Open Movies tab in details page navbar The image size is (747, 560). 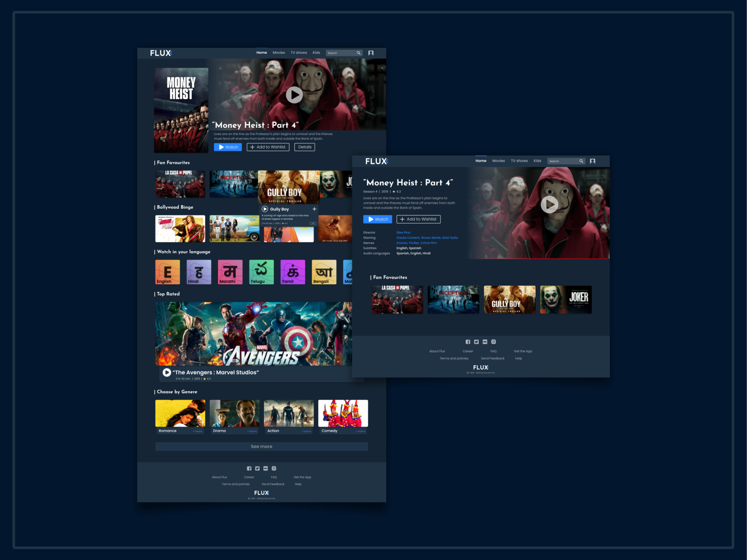point(498,161)
